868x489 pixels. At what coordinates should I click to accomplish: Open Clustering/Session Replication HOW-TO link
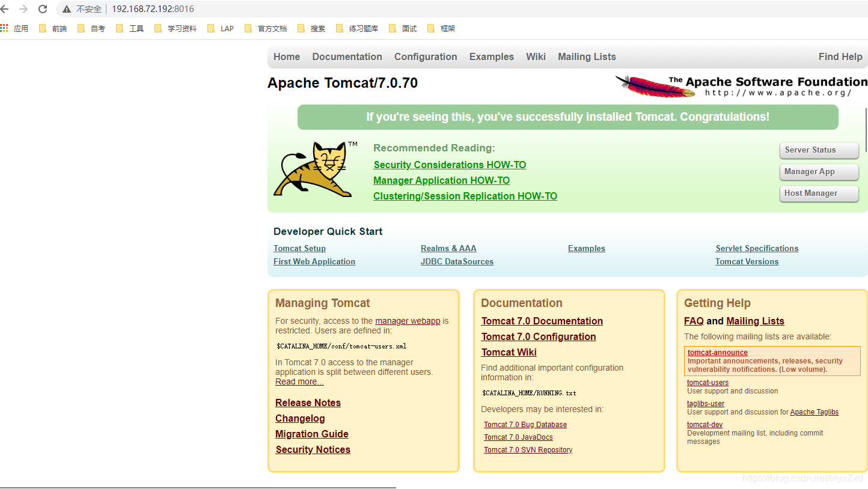coord(465,196)
